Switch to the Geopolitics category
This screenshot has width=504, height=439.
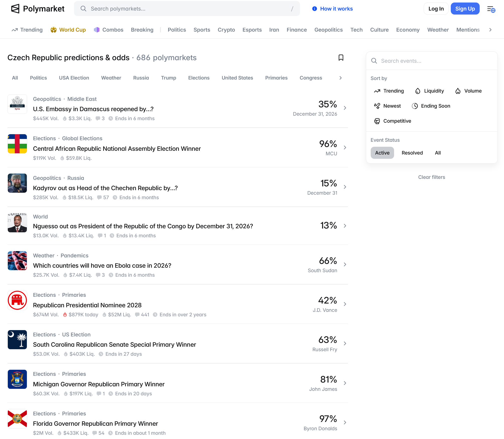[x=329, y=30]
